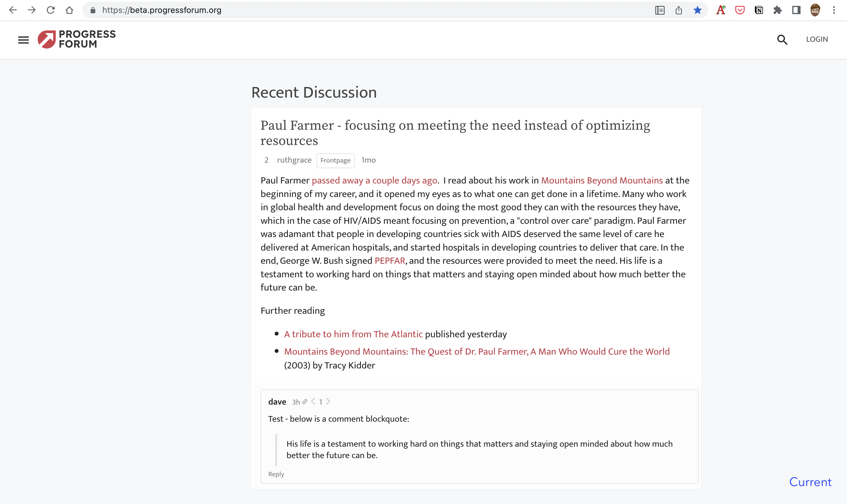Click Reply under dave's comment
This screenshot has width=847, height=504.
pyautogui.click(x=276, y=474)
